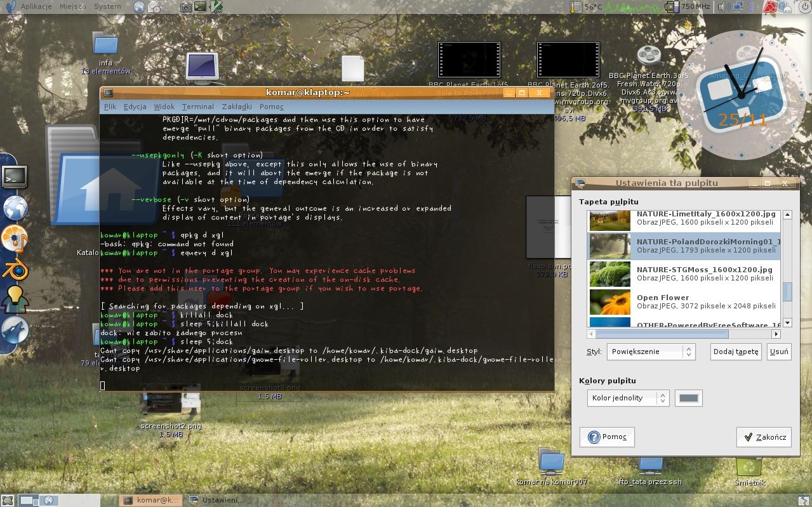The width and height of the screenshot is (812, 507).
Task: Select BBC Planet Earth 1of5 video thumbnail
Action: 469,60
